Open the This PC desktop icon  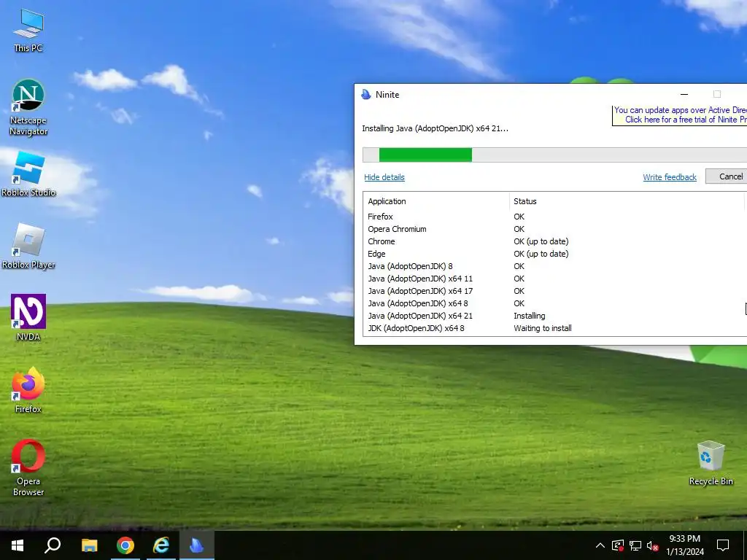(x=28, y=31)
